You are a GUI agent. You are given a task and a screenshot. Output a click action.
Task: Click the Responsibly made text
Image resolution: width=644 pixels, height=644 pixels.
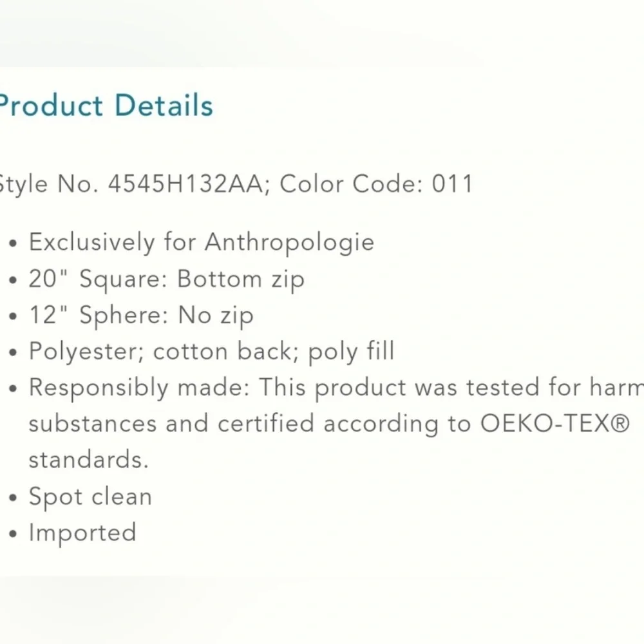[x=139, y=388]
